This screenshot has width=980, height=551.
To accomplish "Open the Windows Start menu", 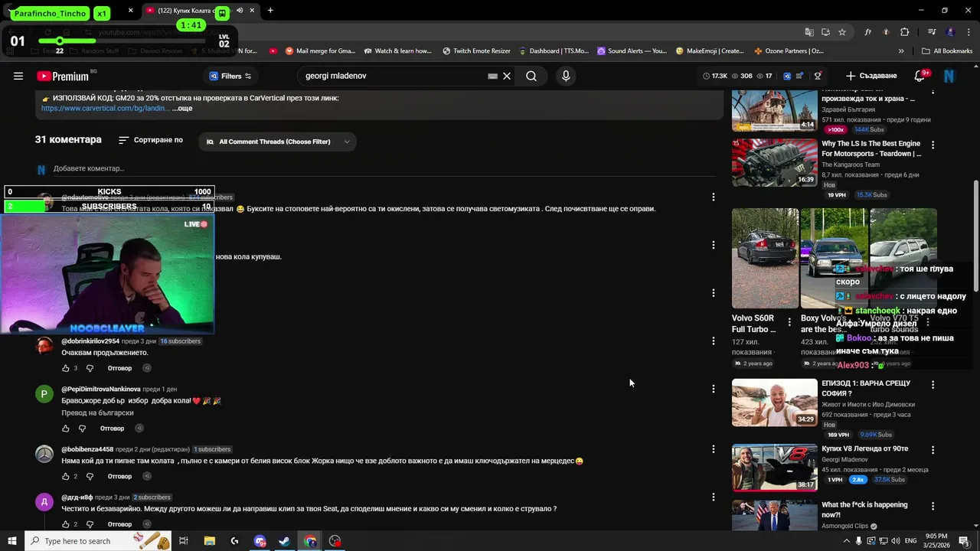I will pyautogui.click(x=13, y=541).
